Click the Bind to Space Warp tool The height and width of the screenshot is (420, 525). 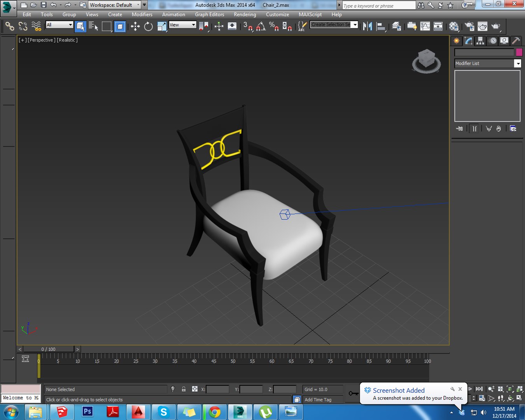pos(36,26)
